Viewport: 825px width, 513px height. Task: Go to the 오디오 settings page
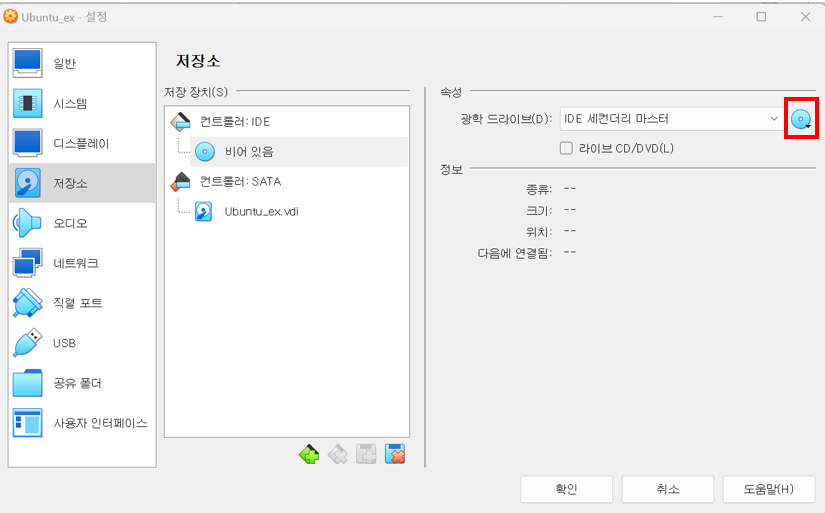click(82, 223)
